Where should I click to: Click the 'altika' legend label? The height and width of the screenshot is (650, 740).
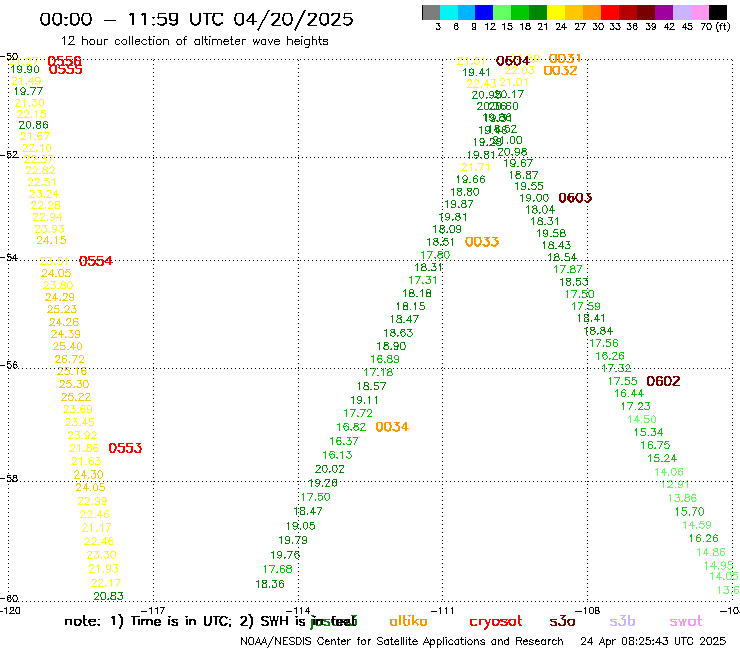(408, 621)
